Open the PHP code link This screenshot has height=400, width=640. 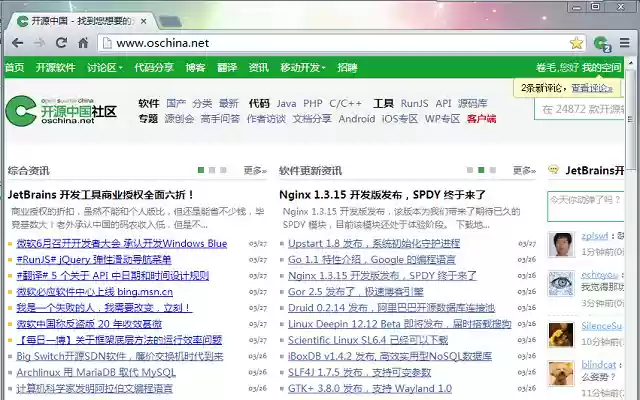pyautogui.click(x=313, y=104)
